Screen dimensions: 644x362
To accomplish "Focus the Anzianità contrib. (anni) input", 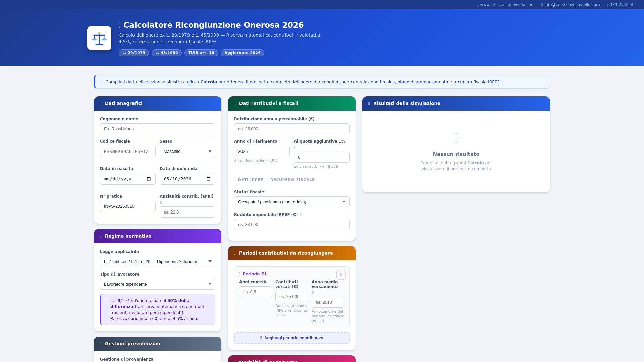I will click(187, 212).
